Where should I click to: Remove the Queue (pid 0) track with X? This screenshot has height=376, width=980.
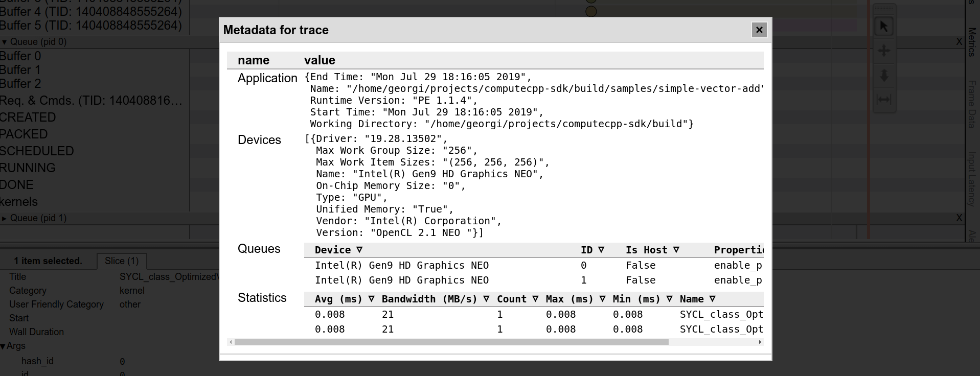point(959,42)
